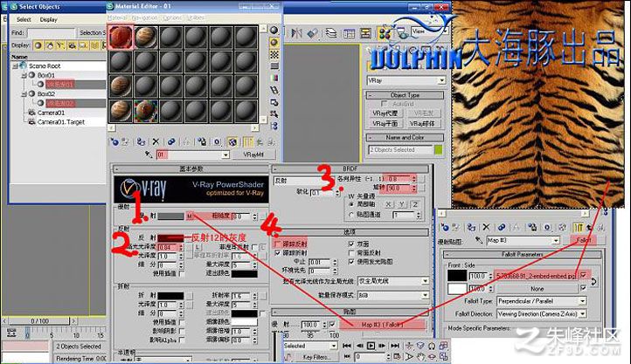Click Align tool icon in main toolbar
Image resolution: width=631 pixels, height=364 pixels.
(312, 33)
